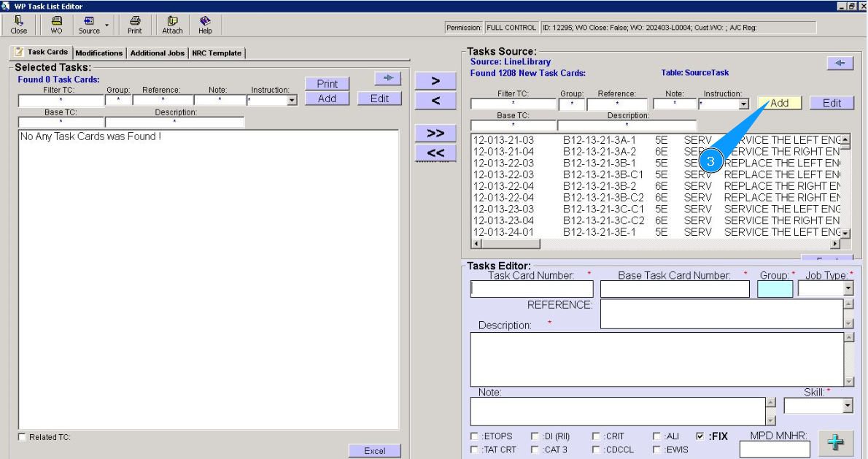This screenshot has width=868, height=459.
Task: Enable the :ETOPS checkbox
Action: pos(475,436)
